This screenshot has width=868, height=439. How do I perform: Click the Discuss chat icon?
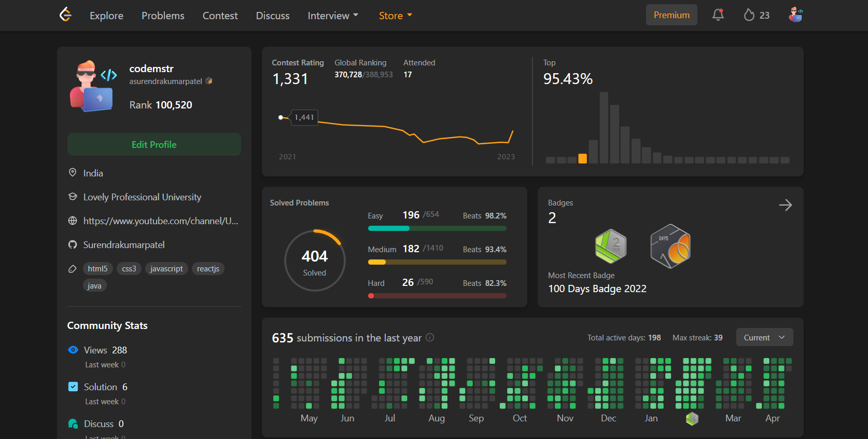(x=73, y=423)
